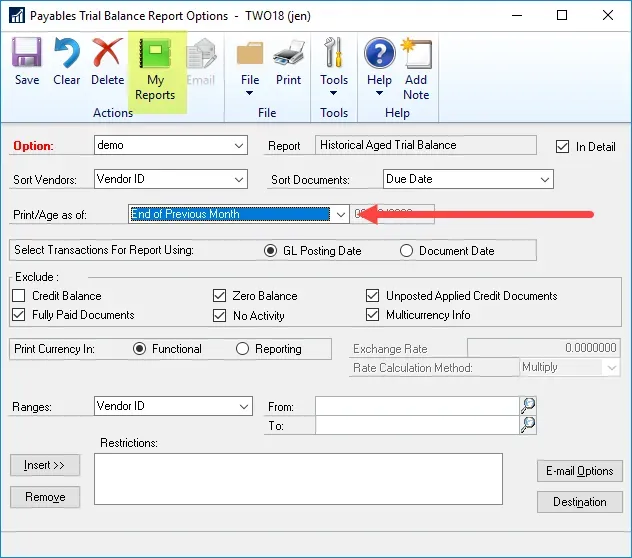632x558 pixels.
Task: Open the Print/Age as of dropdown
Action: pyautogui.click(x=340, y=214)
